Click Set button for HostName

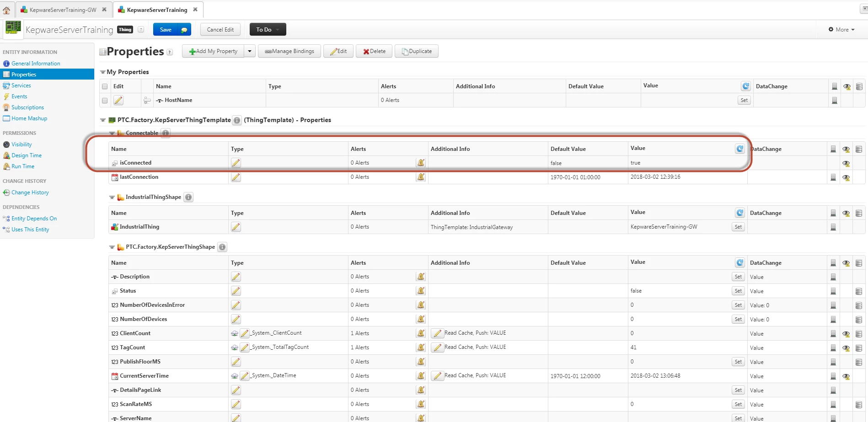(744, 100)
